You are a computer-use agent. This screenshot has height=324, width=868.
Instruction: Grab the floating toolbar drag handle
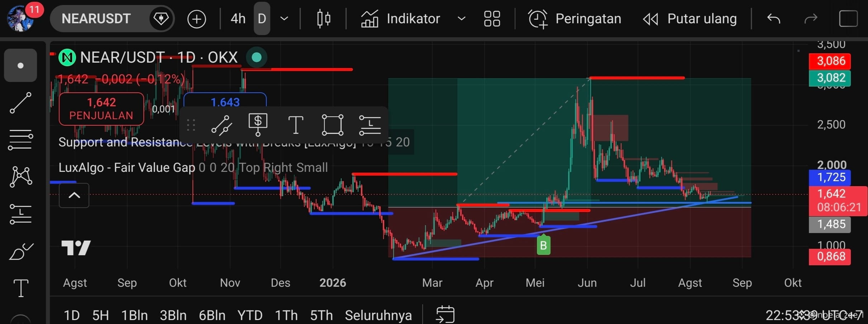(191, 125)
